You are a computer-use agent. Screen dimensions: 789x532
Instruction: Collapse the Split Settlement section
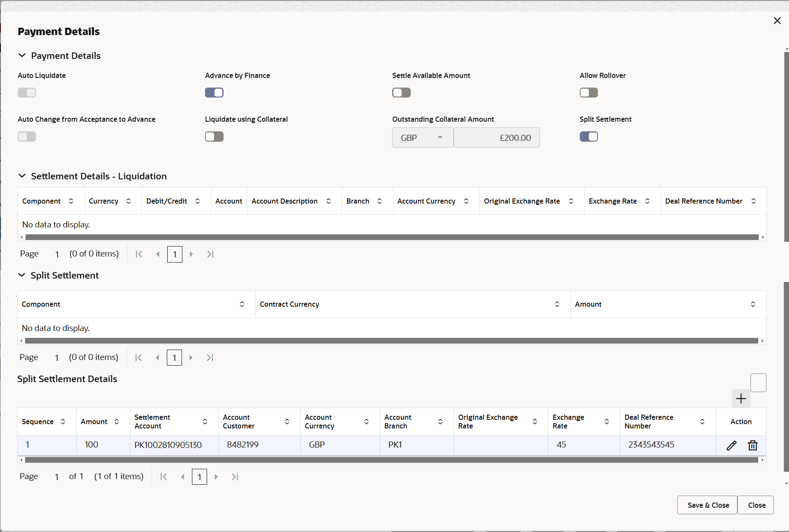click(22, 275)
